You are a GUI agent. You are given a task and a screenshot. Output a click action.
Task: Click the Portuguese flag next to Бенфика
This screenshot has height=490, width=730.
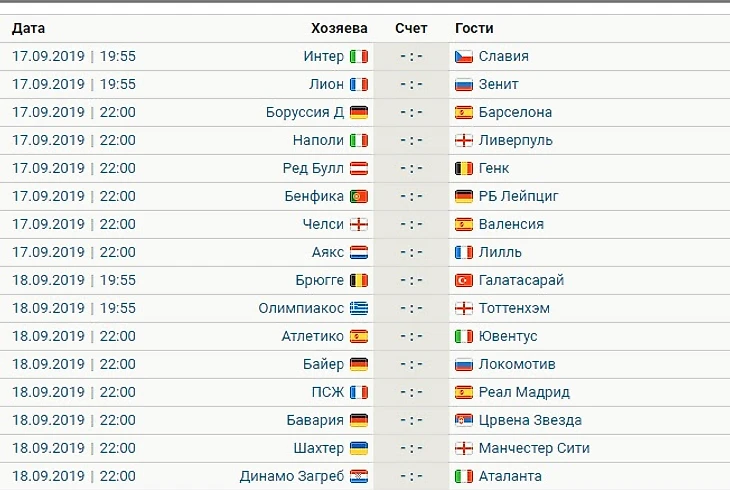pyautogui.click(x=358, y=197)
